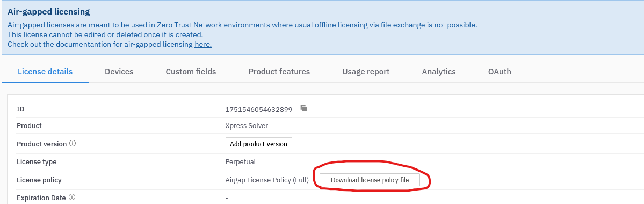
Task: Click Add product version button
Action: pos(259,144)
